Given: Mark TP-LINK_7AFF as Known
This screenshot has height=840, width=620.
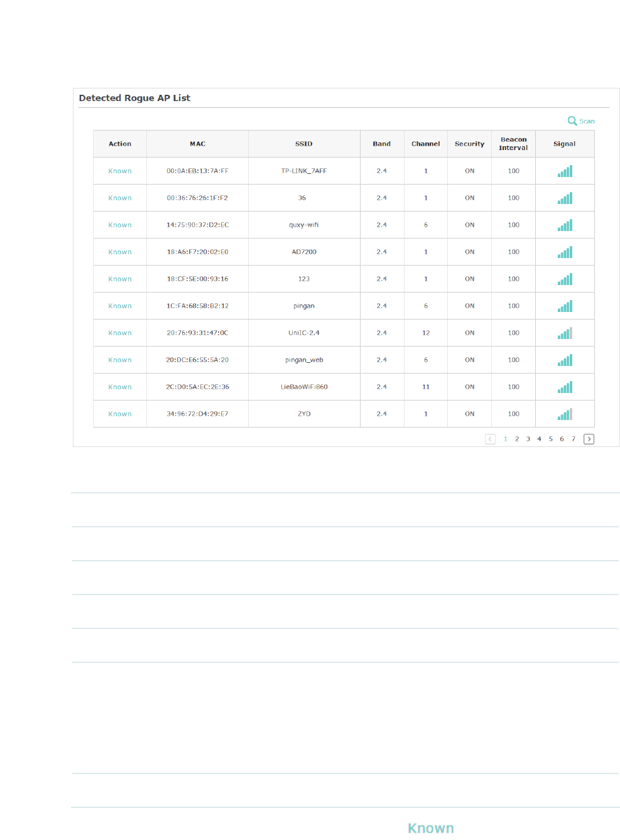Looking at the screenshot, I should [120, 171].
